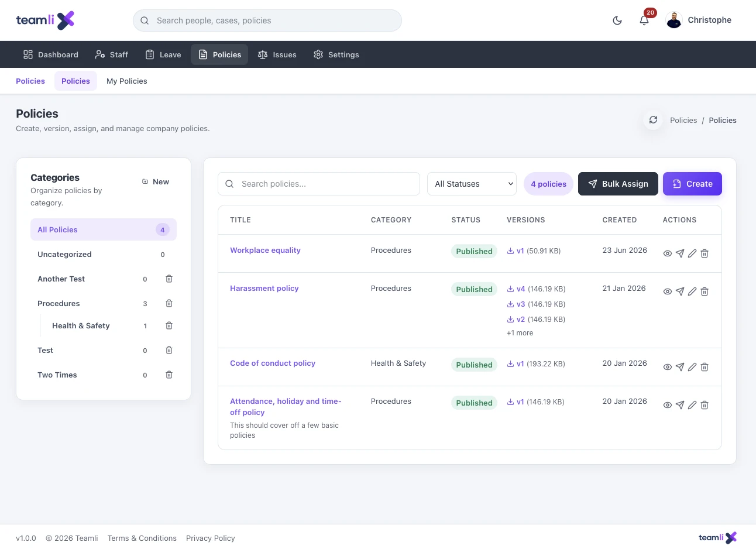Screen dimensions: 756x549
Task: Edit the Harassment policy
Action: click(x=692, y=291)
